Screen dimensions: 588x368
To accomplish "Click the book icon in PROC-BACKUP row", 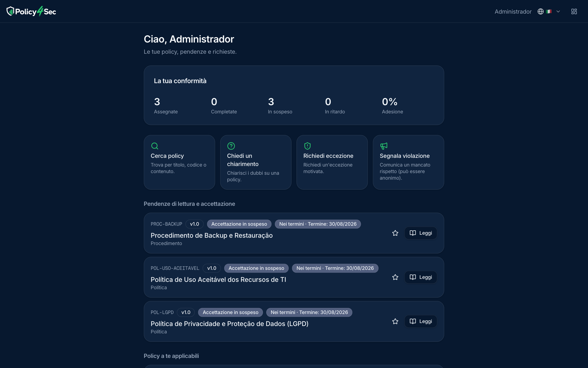I will (x=413, y=233).
